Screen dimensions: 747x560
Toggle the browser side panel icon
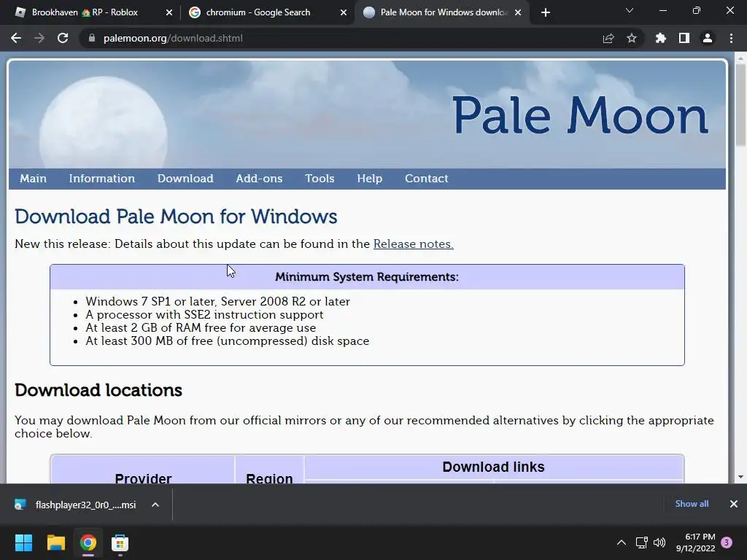(x=684, y=38)
